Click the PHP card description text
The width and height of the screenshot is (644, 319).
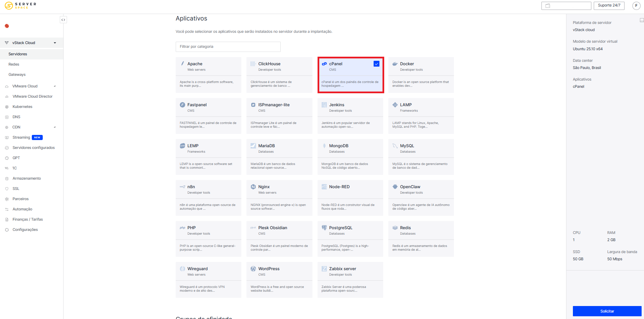coord(207,248)
